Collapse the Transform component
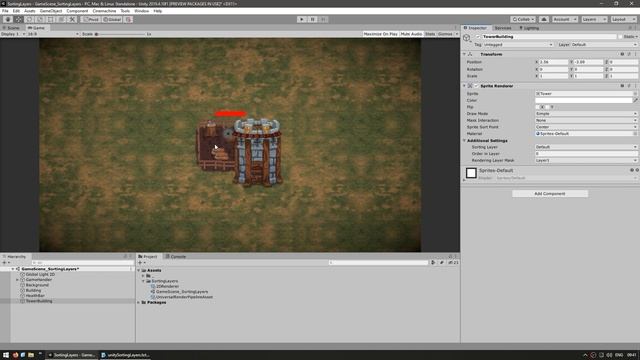 tap(464, 54)
